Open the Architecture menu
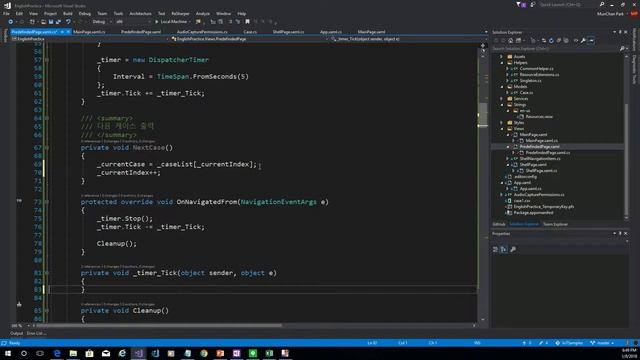The image size is (640, 360). tap(140, 13)
